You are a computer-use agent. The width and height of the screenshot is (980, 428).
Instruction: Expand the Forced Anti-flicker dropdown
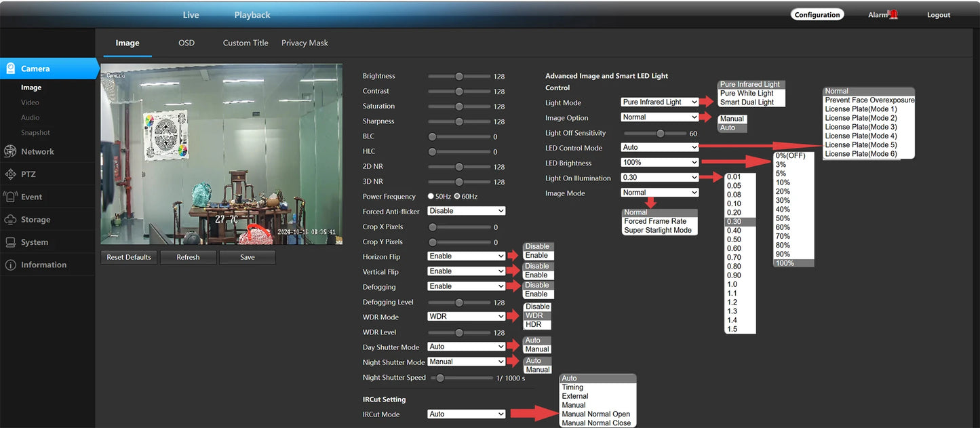click(x=466, y=211)
